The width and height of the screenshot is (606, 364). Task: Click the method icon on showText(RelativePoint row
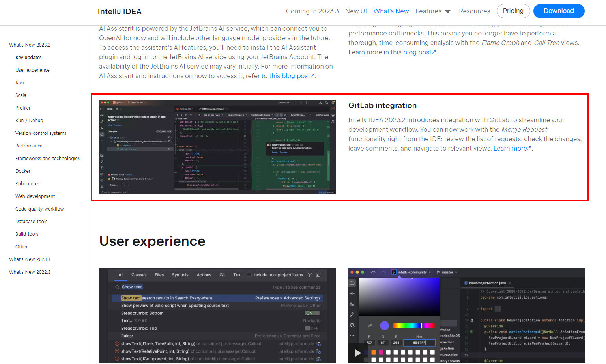(117, 351)
